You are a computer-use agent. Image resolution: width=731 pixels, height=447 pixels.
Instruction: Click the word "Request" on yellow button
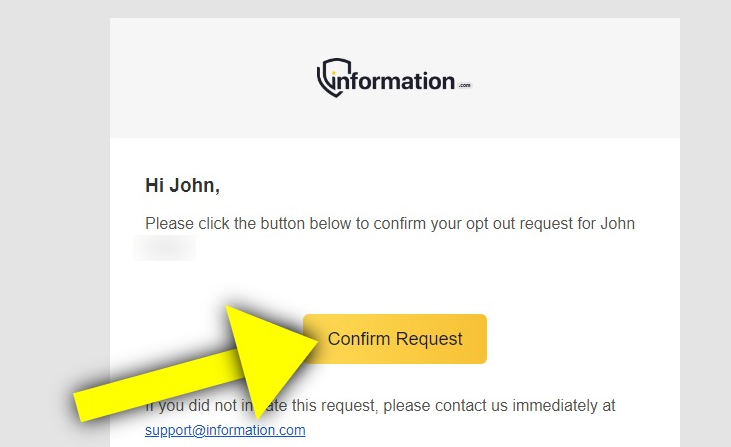coord(429,339)
